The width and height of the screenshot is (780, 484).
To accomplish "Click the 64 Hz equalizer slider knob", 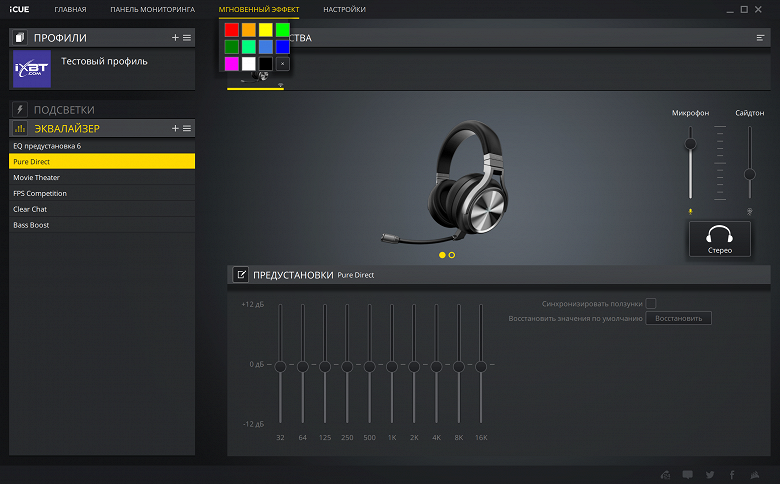I will pos(302,367).
